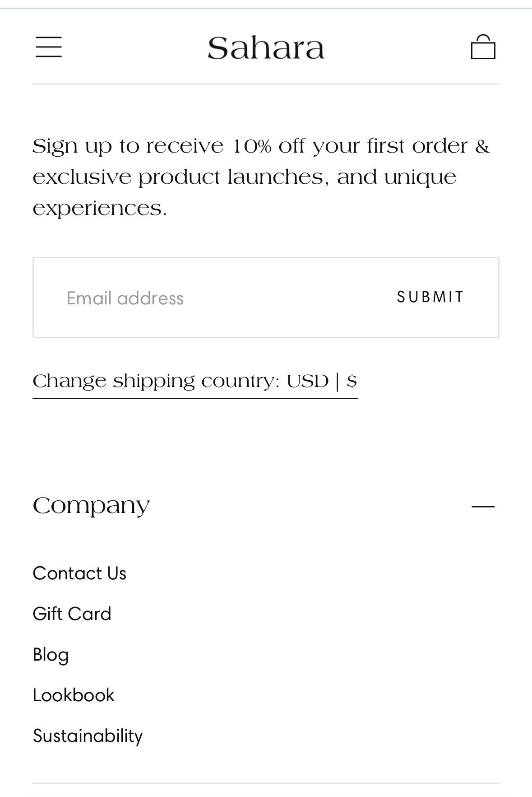Click the USD | $ currency value
The image size is (532, 797).
pos(322,382)
